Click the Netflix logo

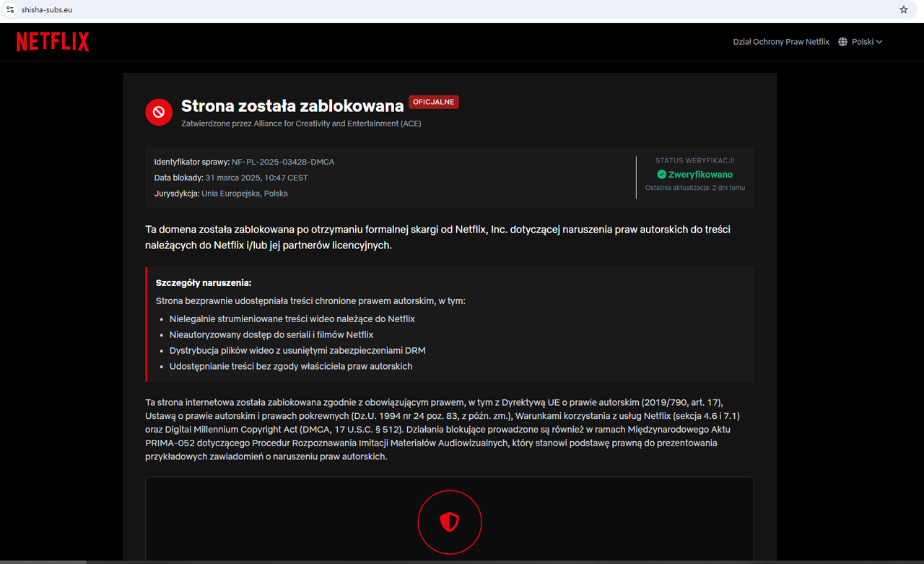53,42
